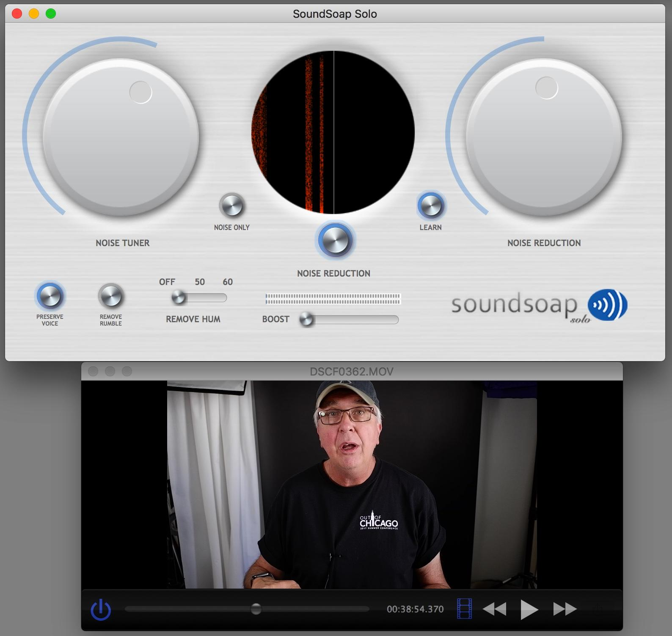Toggle the center Noise Reduction power button
The image size is (672, 636).
[335, 241]
